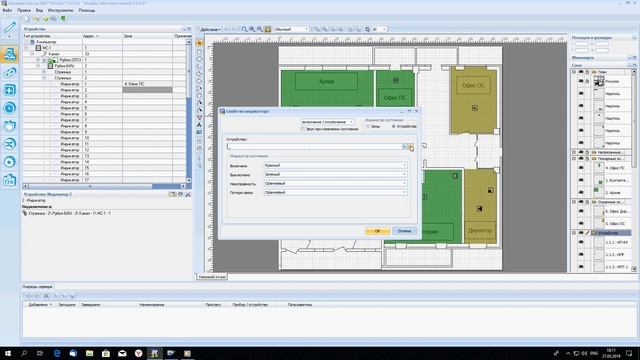Open the notification center in system tray
The height and width of the screenshot is (360, 640).
pyautogui.click(x=629, y=353)
